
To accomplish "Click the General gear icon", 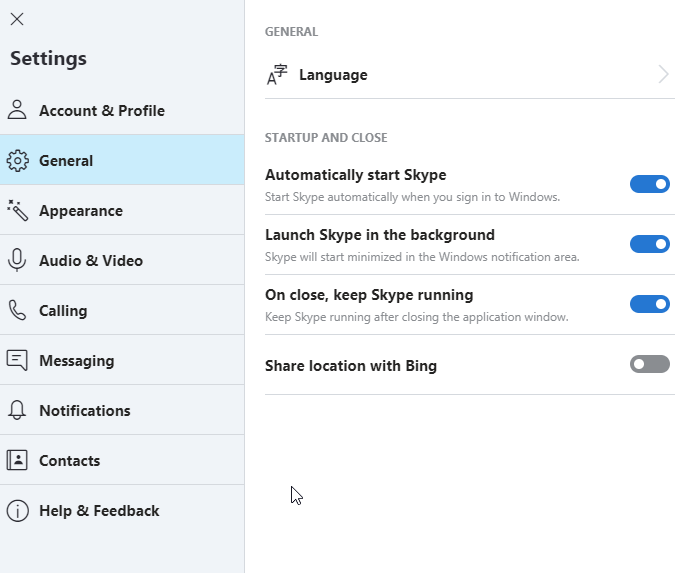I will tap(18, 161).
